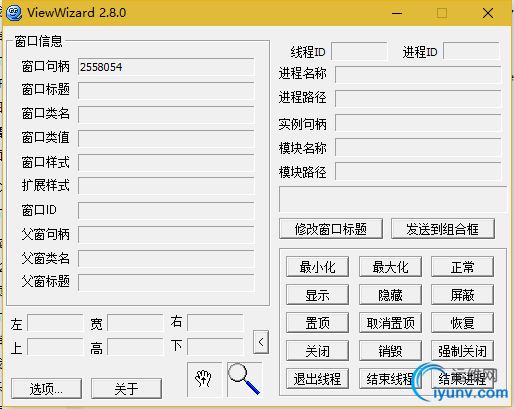Click the 屏蔽 button
Screen dimensions: 514x409
(462, 295)
